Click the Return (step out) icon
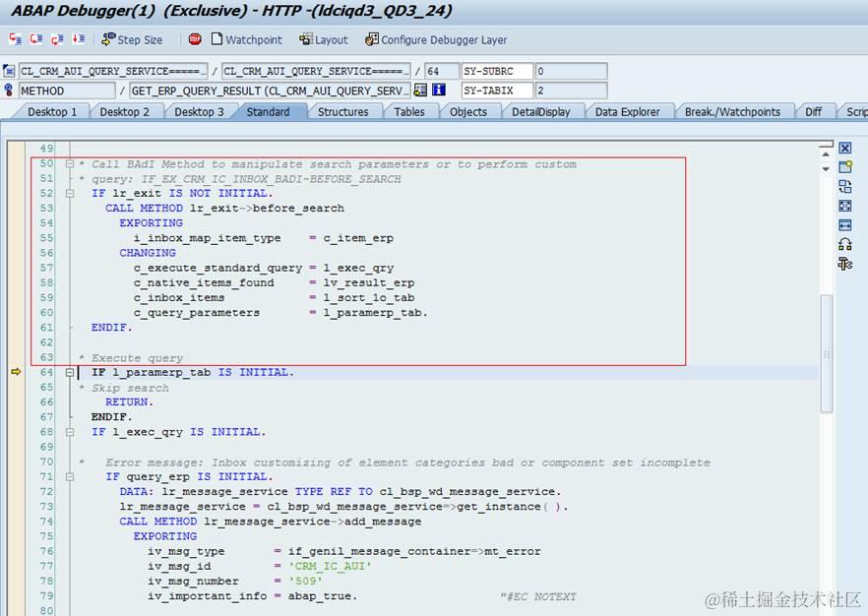868x616 pixels. pos(57,39)
